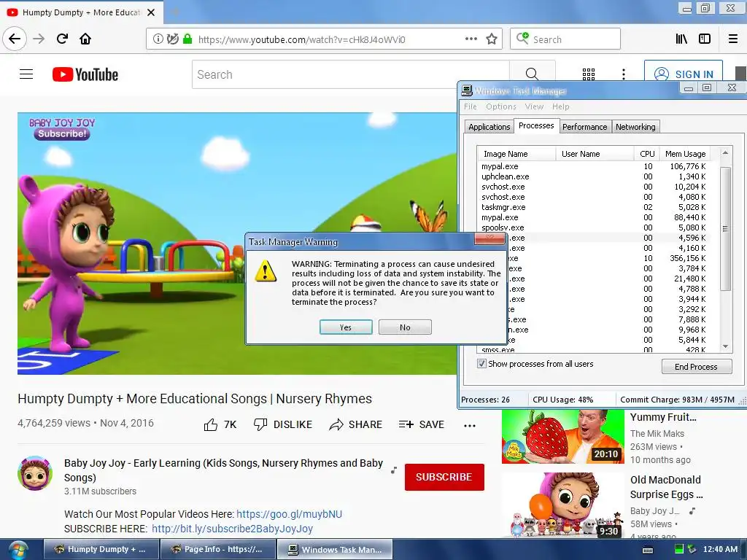Like the video with thumbs-up icon
Viewport: 747px width, 560px height.
pos(211,425)
